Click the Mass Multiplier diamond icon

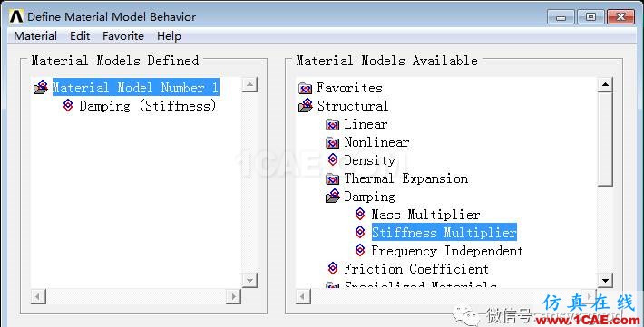pos(360,214)
